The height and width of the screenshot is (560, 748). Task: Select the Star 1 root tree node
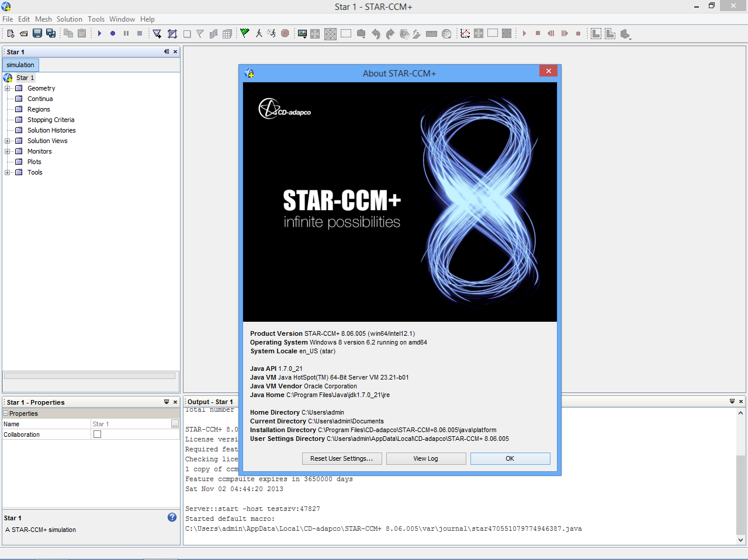[25, 78]
